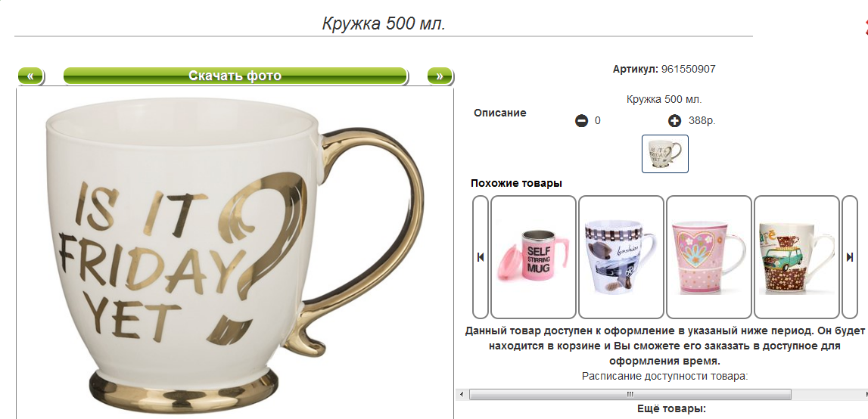The height and width of the screenshot is (419, 868).
Task: Click the Похожие товары heading
Action: [516, 183]
